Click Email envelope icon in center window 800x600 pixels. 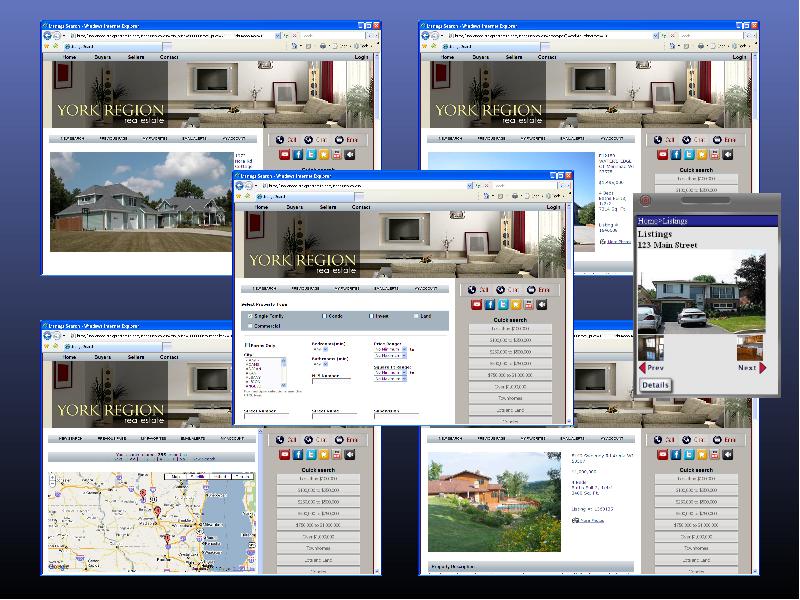531,290
